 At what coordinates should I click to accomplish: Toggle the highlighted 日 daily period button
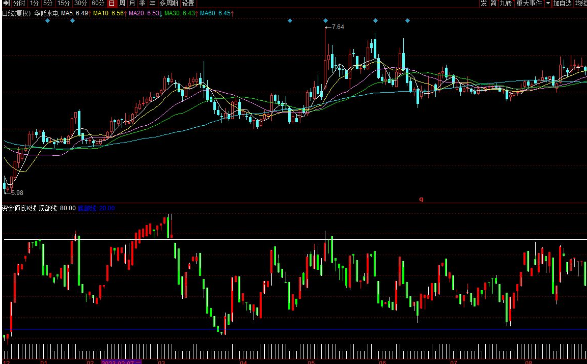click(x=112, y=3)
